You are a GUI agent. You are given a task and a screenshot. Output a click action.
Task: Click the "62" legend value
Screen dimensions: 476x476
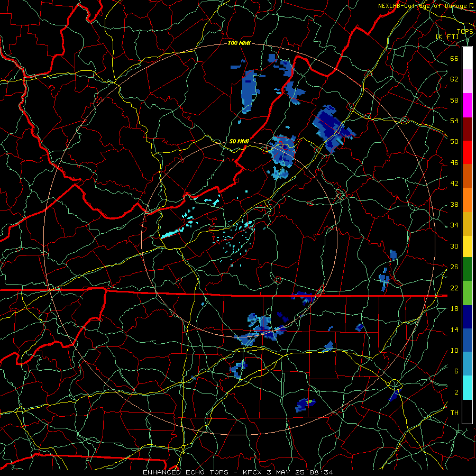(454, 79)
